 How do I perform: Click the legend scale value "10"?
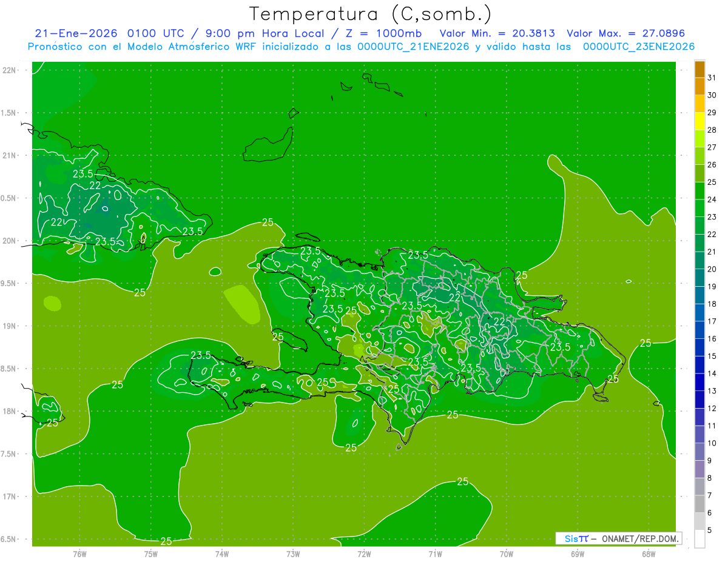click(712, 443)
